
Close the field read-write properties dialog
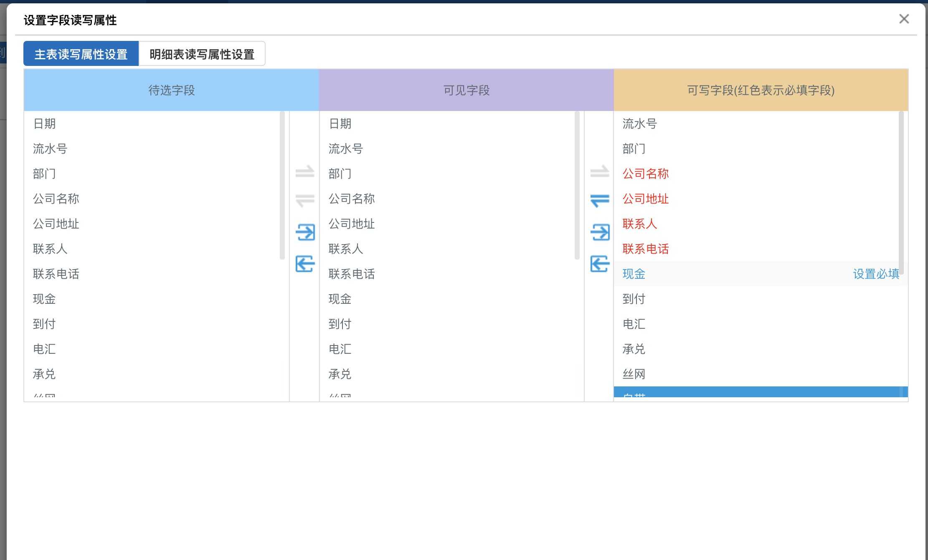click(x=904, y=19)
